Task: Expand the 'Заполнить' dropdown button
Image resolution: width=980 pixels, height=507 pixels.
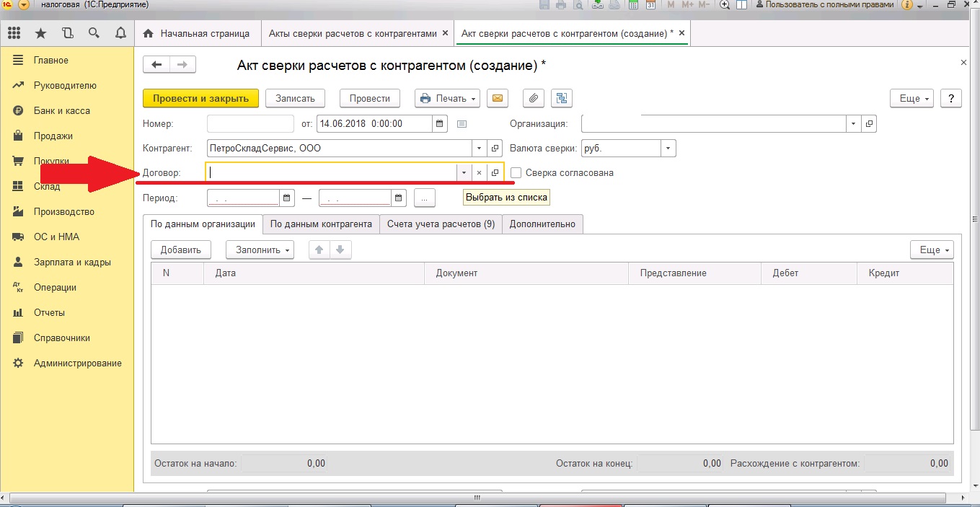Action: [x=260, y=250]
